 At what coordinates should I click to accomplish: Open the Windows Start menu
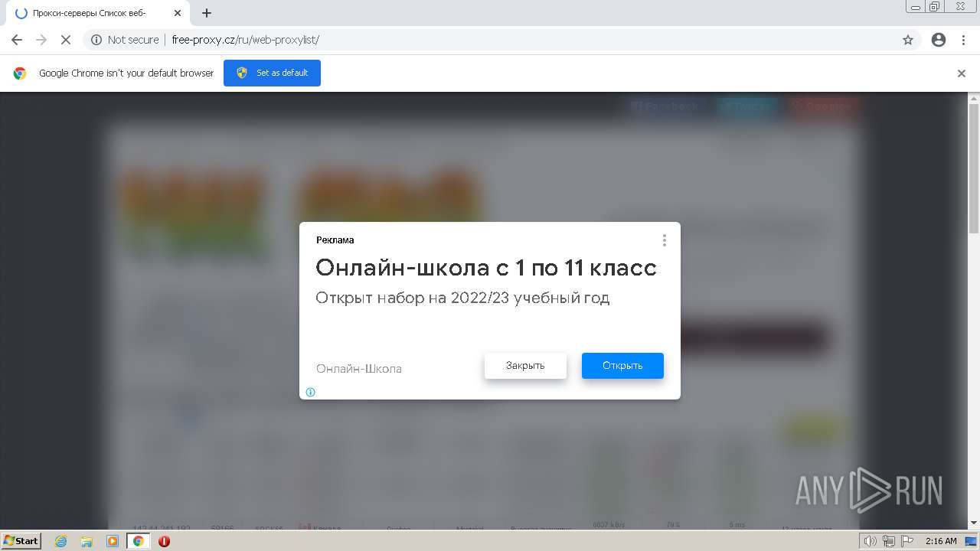point(21,541)
